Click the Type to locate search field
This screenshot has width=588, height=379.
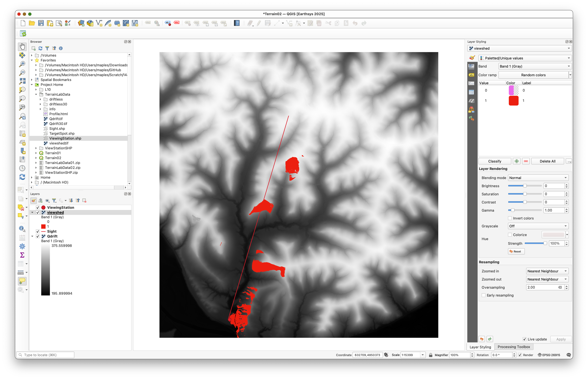click(46, 355)
